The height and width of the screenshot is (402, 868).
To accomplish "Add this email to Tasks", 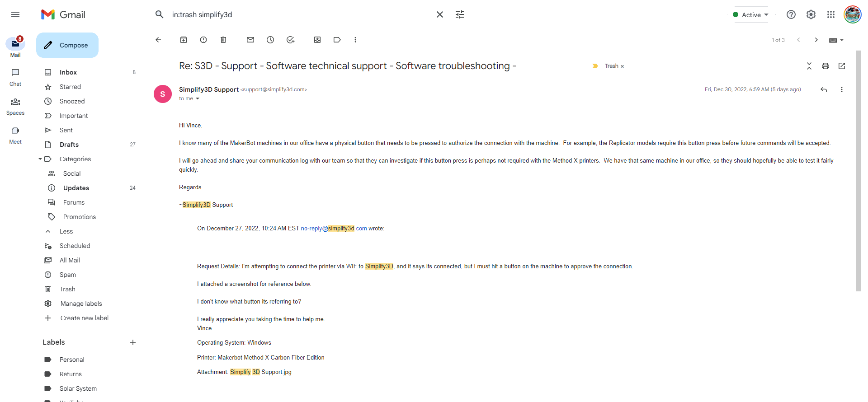I will [290, 40].
